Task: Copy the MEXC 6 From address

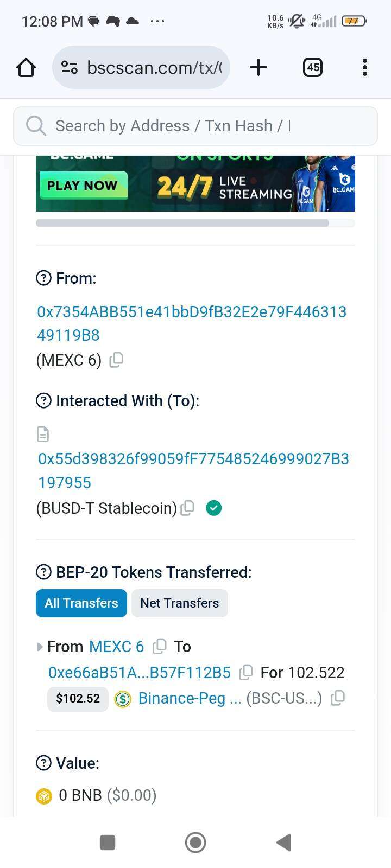Action: point(116,360)
